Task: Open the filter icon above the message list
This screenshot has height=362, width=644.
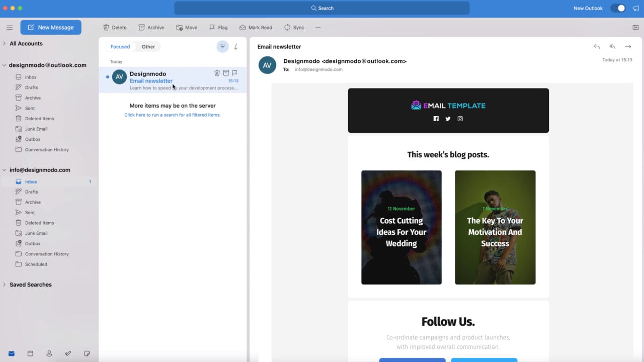Action: (x=222, y=46)
